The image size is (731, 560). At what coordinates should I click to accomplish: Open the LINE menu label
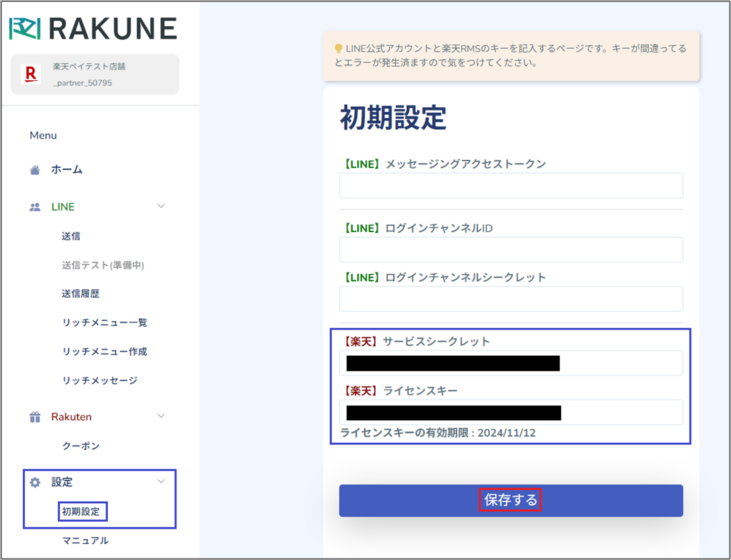(x=63, y=207)
